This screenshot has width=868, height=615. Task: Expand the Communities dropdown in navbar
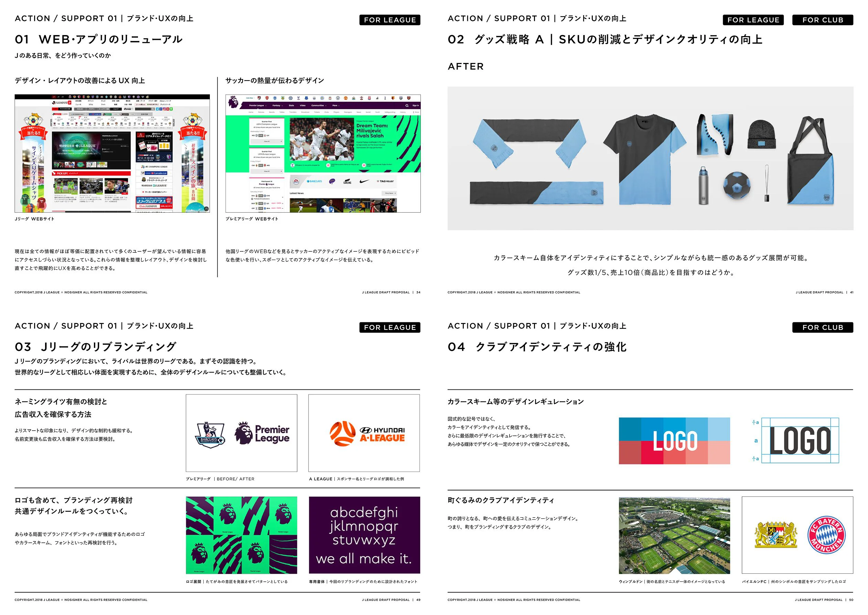point(319,106)
